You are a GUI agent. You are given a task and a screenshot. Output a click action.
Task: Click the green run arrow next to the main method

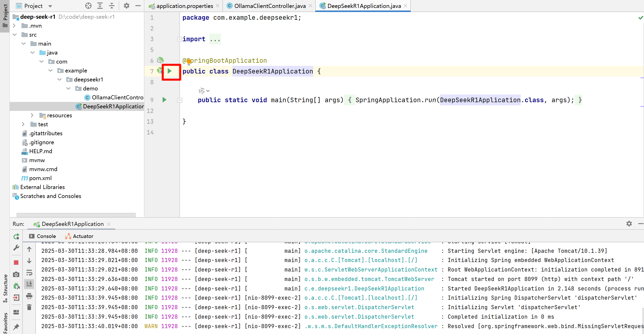tap(165, 100)
